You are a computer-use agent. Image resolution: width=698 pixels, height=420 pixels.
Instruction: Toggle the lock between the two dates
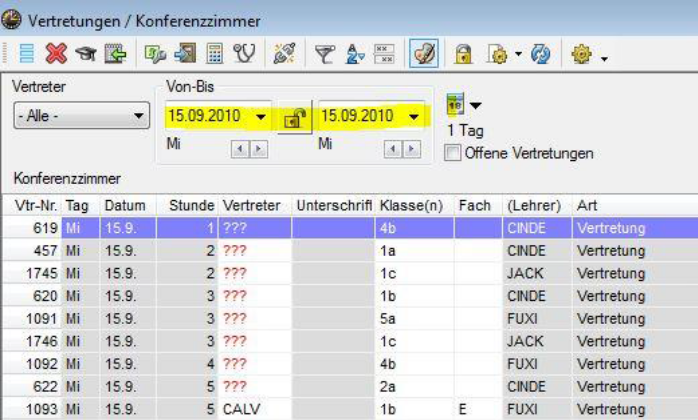[294, 118]
